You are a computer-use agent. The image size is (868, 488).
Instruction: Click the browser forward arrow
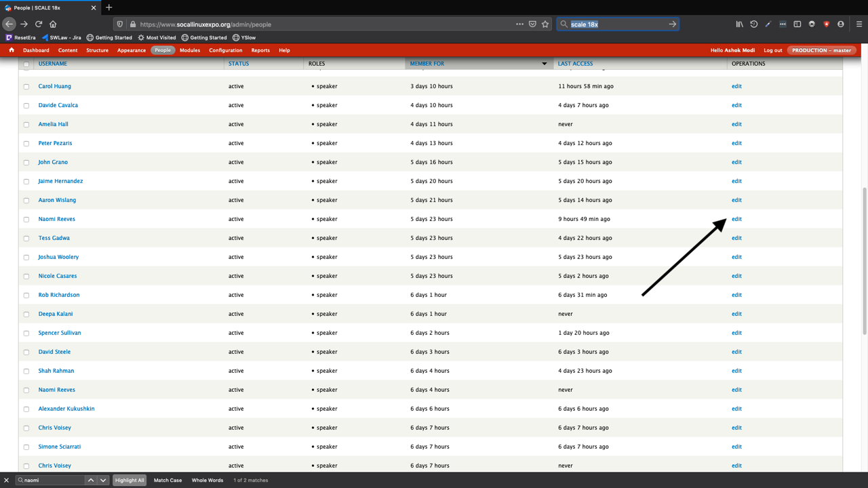[24, 24]
